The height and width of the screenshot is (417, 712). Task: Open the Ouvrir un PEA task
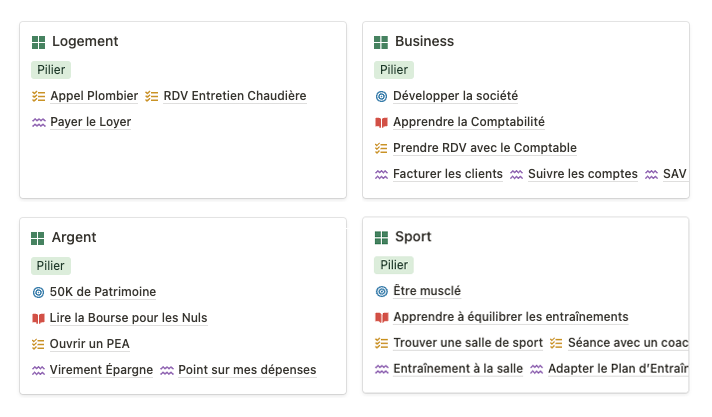tap(89, 345)
